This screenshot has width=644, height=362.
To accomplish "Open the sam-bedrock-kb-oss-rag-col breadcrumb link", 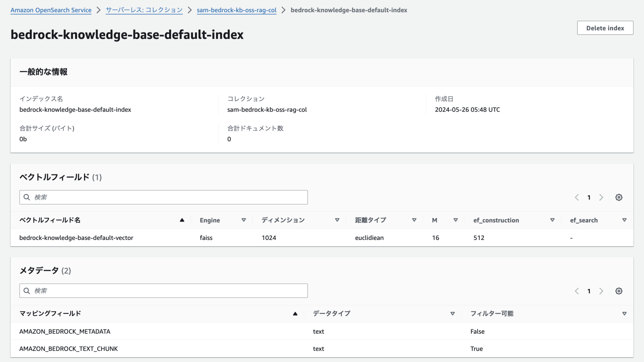I will click(236, 10).
